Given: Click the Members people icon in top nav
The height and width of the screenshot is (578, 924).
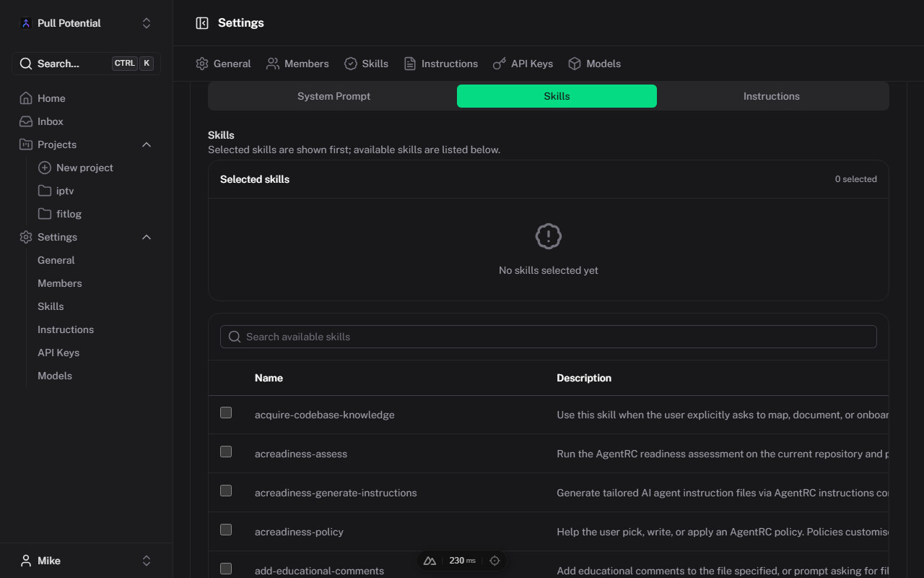Looking at the screenshot, I should 273,64.
